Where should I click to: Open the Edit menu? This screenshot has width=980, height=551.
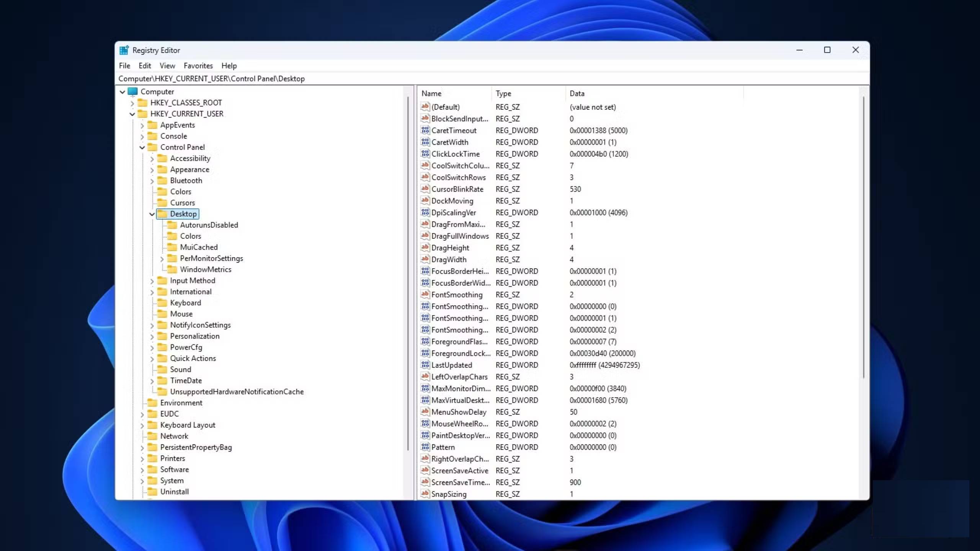[144, 65]
